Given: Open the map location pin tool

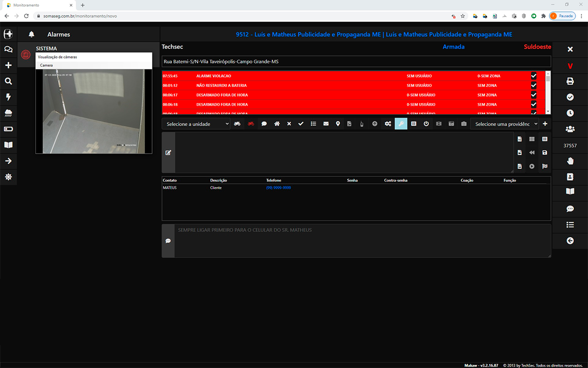Looking at the screenshot, I should [x=338, y=123].
